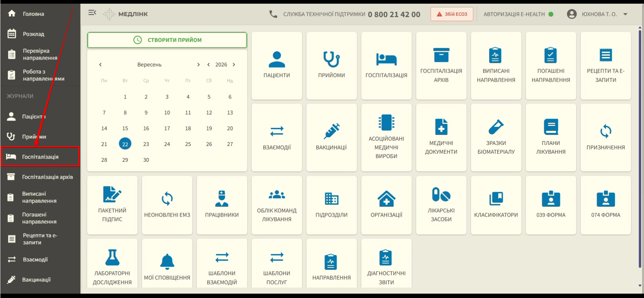The height and width of the screenshot is (298, 644).
Task: Open the Класифікатори tile
Action: 496,205
